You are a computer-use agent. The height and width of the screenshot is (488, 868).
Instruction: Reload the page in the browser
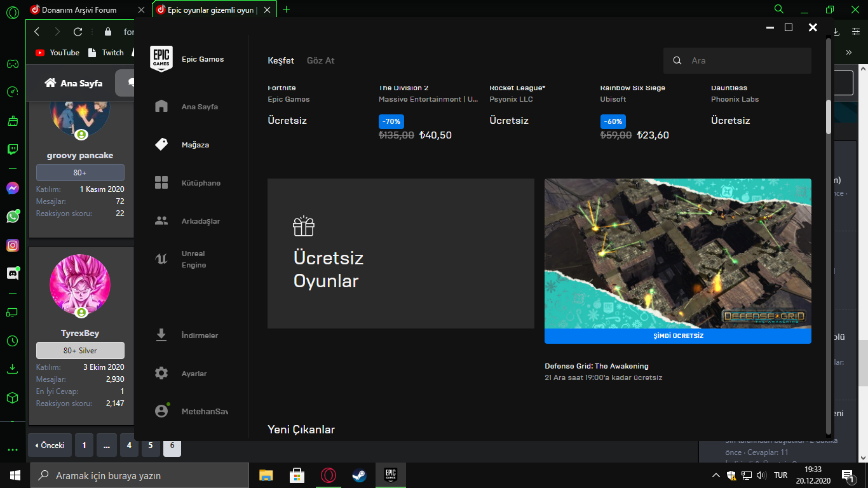coord(78,32)
